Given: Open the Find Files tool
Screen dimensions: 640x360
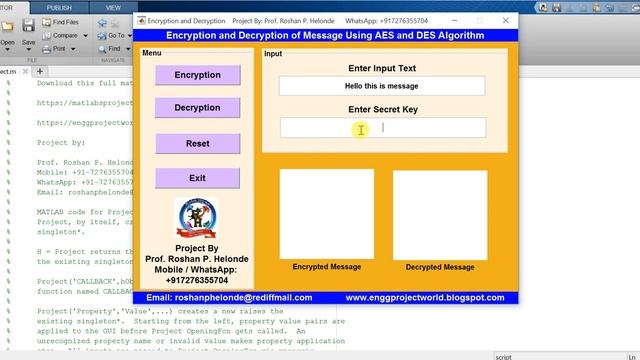Looking at the screenshot, I should (x=61, y=22).
